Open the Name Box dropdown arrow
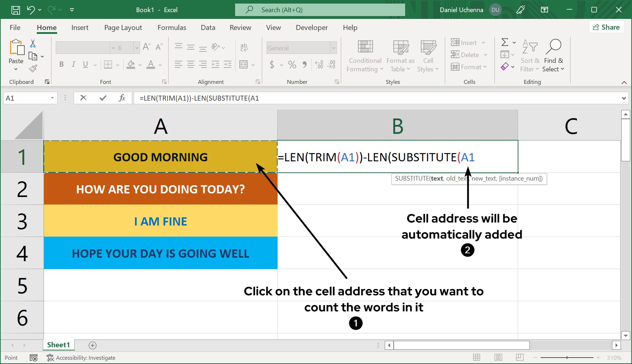632x364 pixels. (52, 98)
